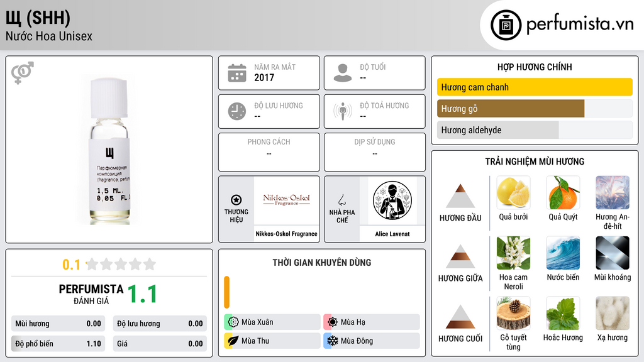Click the Thời gian khuyên dùng heading
Screen dimensions: 644x362
coord(322,263)
